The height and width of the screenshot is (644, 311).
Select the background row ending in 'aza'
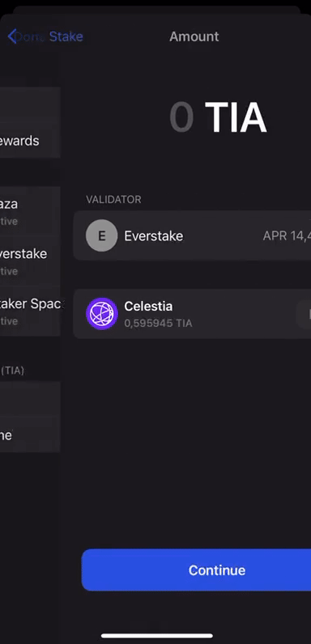30,211
